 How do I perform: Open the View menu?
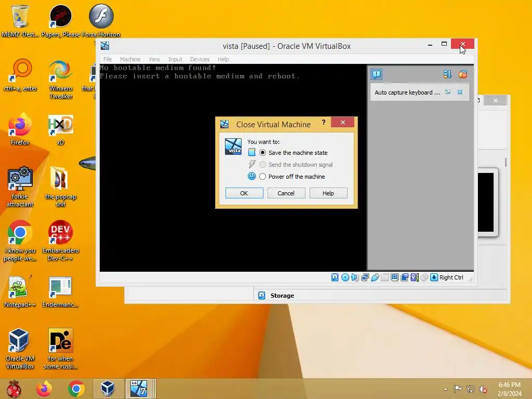click(154, 59)
